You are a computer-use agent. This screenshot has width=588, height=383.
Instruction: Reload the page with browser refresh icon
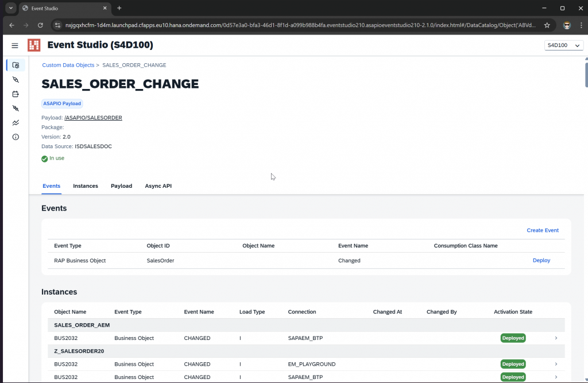point(40,25)
